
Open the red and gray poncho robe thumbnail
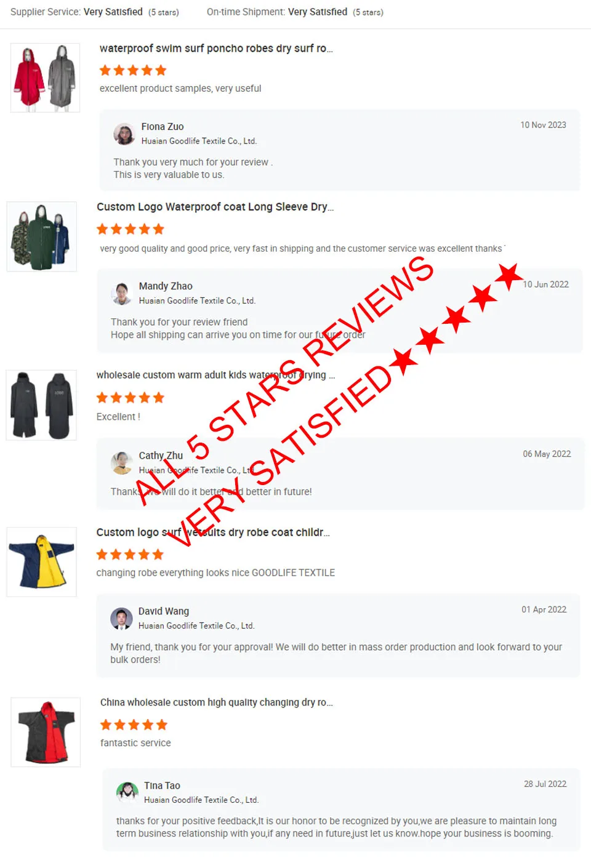[45, 78]
